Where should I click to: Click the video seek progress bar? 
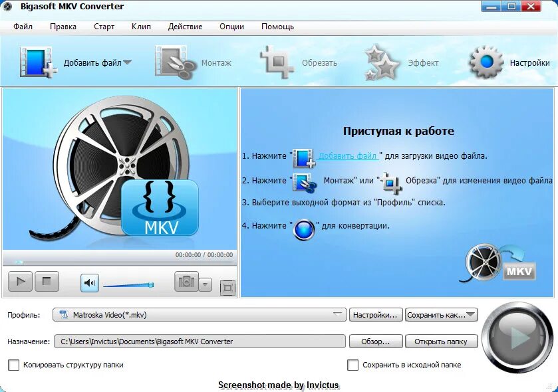point(119,262)
